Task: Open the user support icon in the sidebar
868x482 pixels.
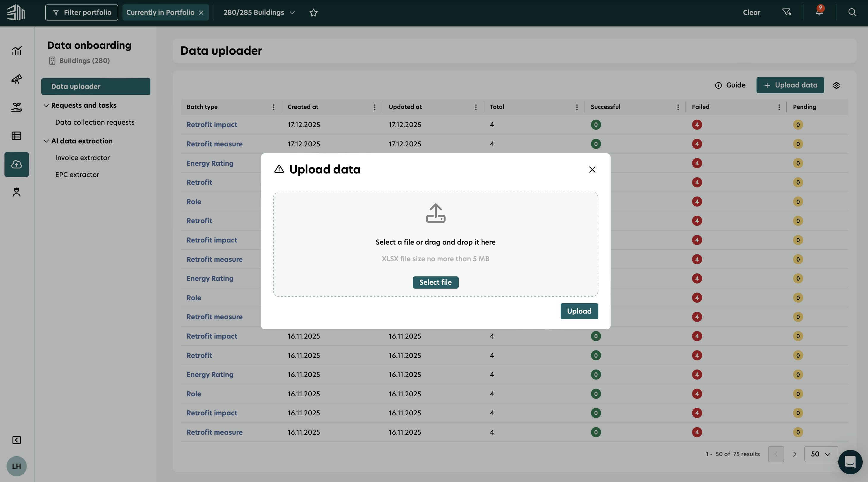Action: tap(16, 192)
